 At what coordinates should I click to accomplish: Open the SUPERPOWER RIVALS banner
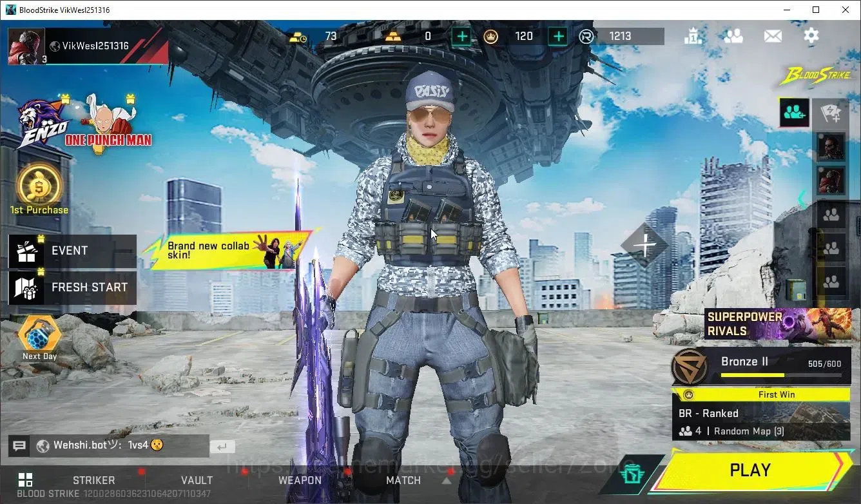pyautogui.click(x=778, y=324)
